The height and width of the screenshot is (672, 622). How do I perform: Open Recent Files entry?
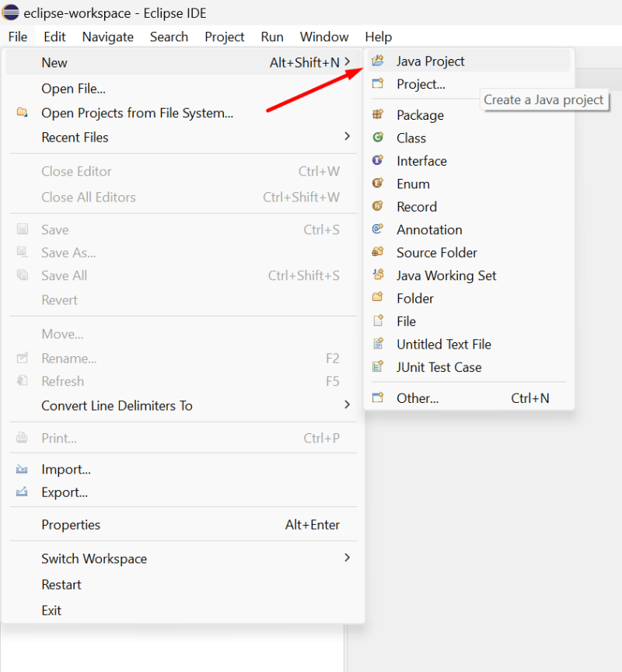coord(183,137)
